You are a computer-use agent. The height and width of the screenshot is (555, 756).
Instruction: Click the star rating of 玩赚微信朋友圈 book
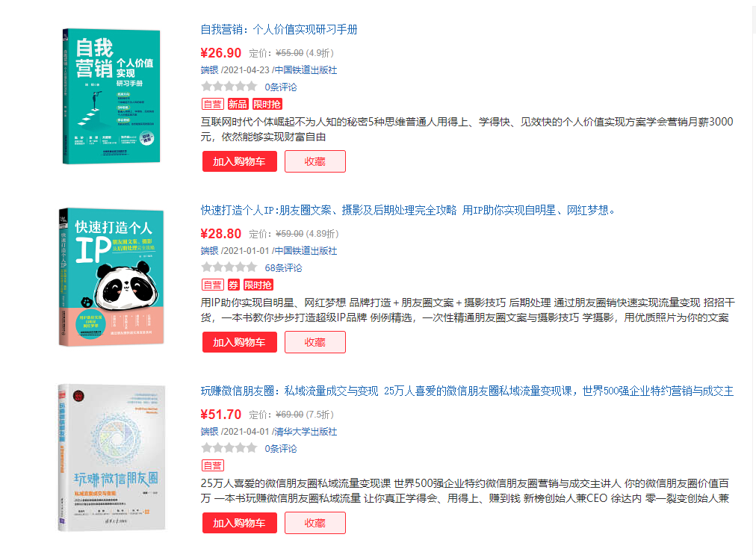229,448
